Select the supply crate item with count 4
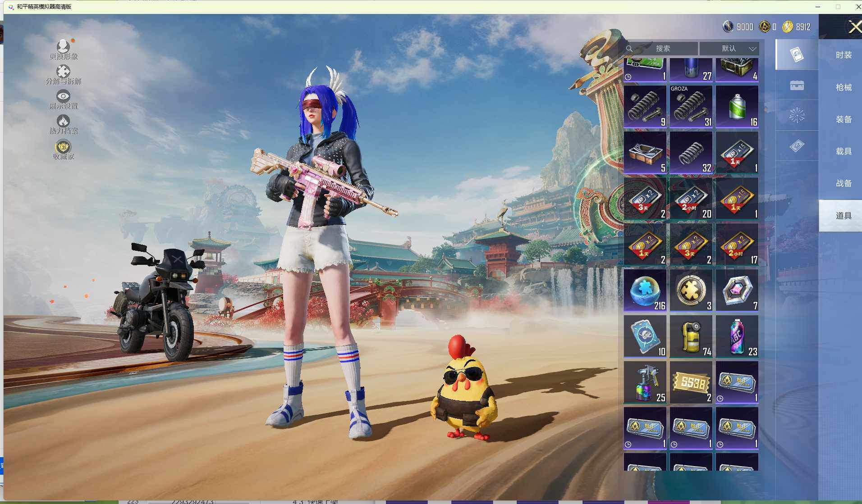Image resolution: width=862 pixels, height=504 pixels. (x=737, y=70)
